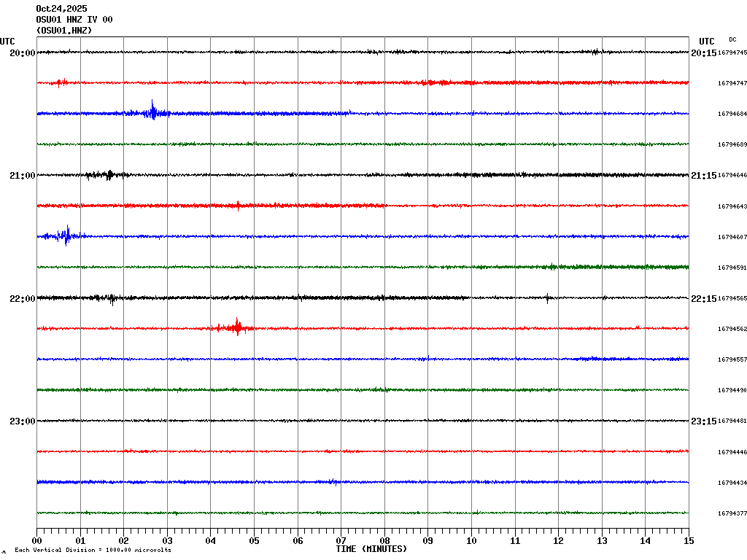Click the DC column header at top right
The height and width of the screenshot is (560, 747).
point(732,39)
